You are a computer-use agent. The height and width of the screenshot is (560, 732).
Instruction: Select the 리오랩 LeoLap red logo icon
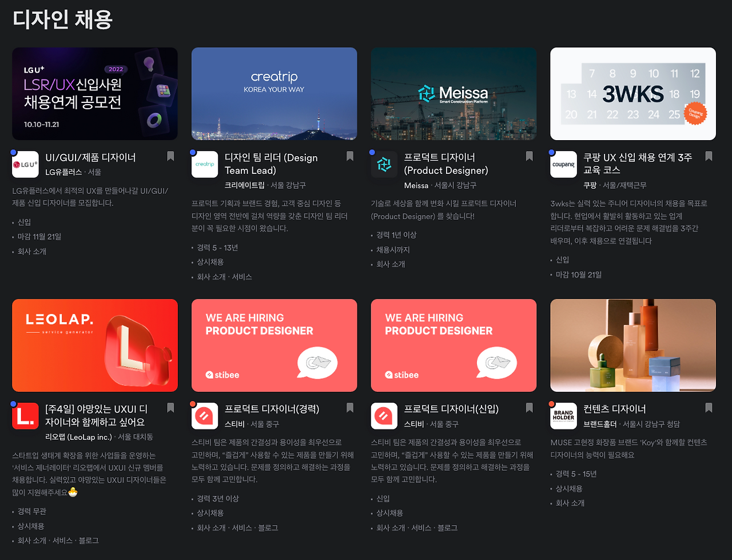click(25, 414)
